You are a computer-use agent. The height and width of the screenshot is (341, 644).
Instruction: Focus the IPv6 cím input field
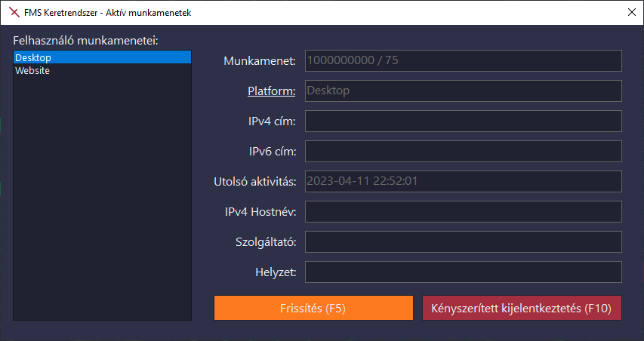pyautogui.click(x=463, y=152)
